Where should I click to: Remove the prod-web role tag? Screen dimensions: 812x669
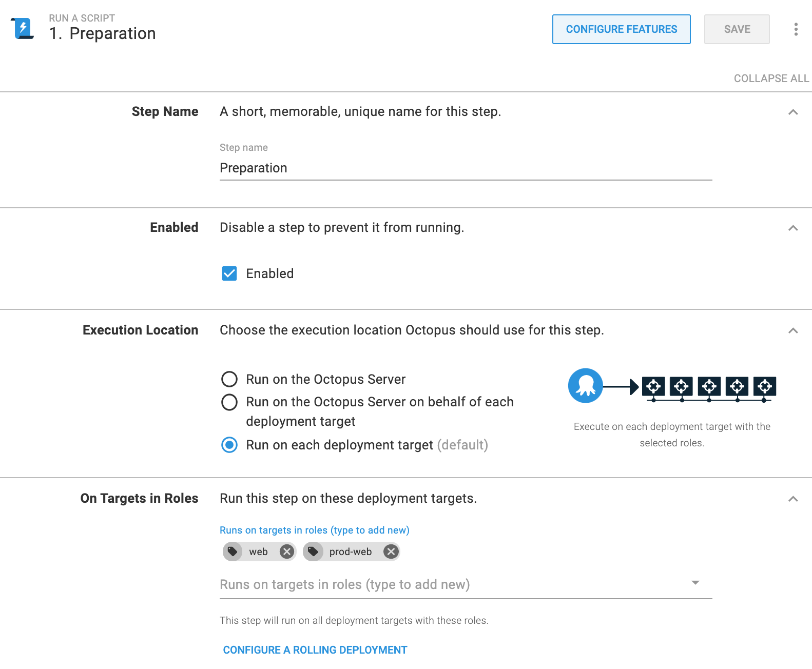(391, 552)
